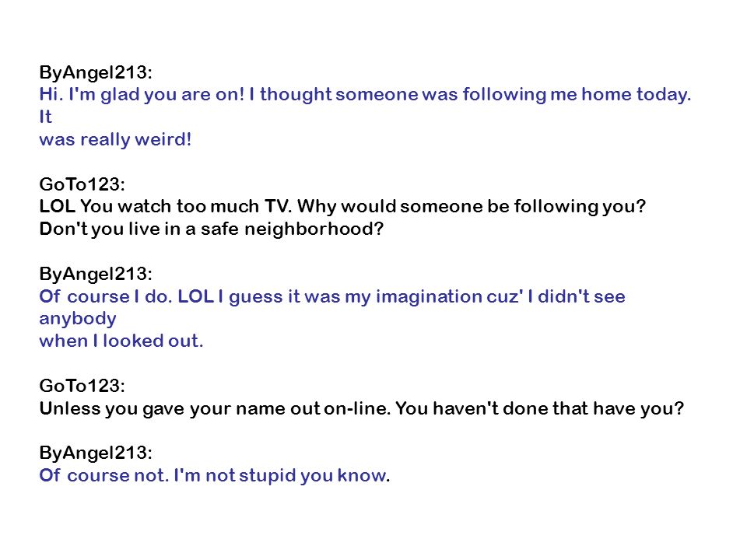747x560 pixels.
Task: Click the first ByAngel213 username label
Action: 96,72
